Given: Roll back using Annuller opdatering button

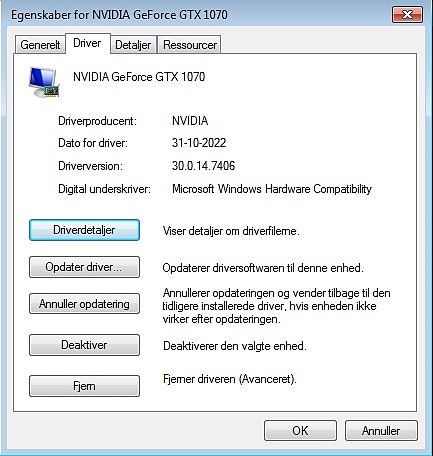Looking at the screenshot, I should pyautogui.click(x=84, y=304).
